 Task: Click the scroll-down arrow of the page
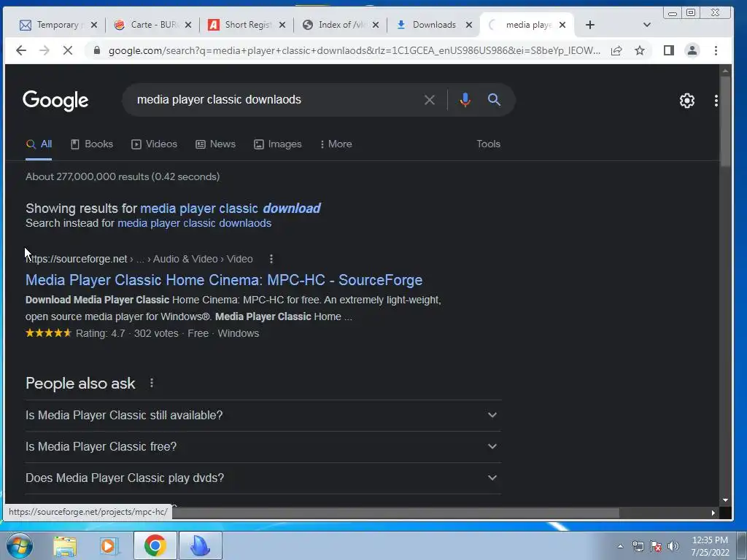point(725,500)
